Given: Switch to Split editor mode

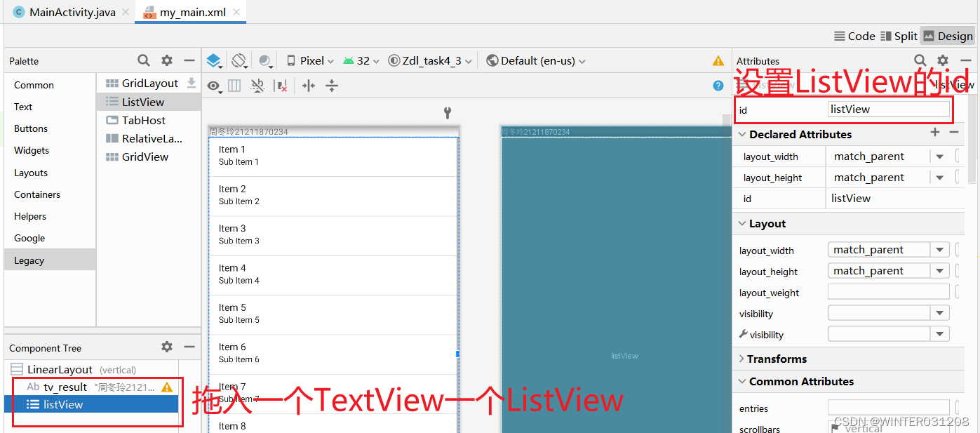Looking at the screenshot, I should point(899,36).
